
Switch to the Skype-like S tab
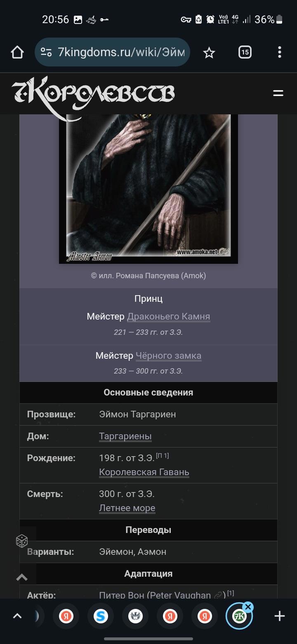click(x=100, y=616)
